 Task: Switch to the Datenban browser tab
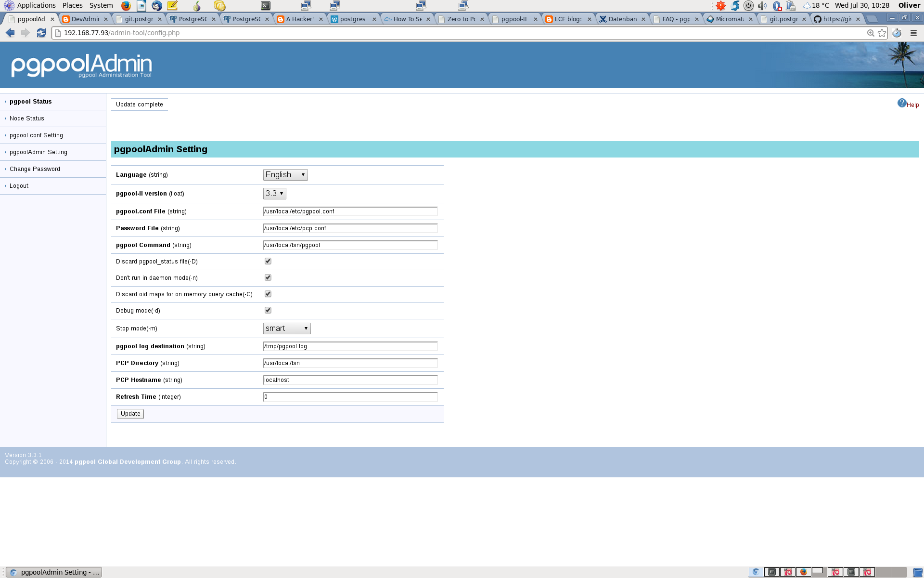pyautogui.click(x=622, y=19)
